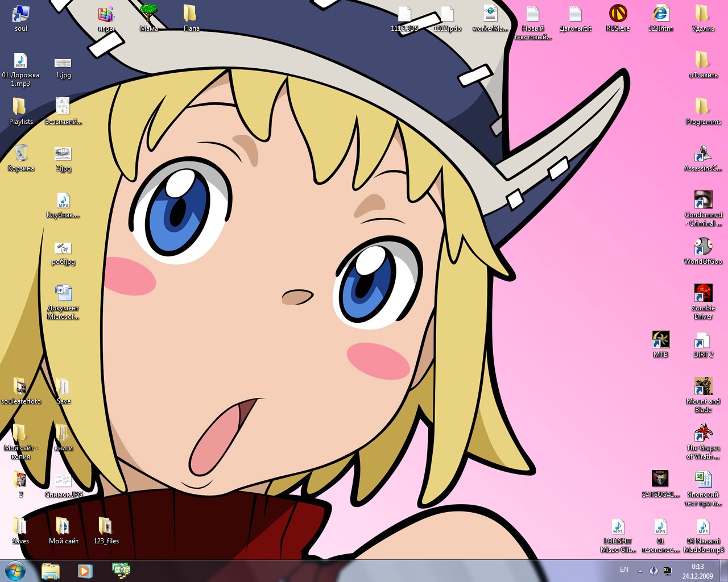This screenshot has width=728, height=582.
Task: Open the Saves folder
Action: pyautogui.click(x=21, y=530)
